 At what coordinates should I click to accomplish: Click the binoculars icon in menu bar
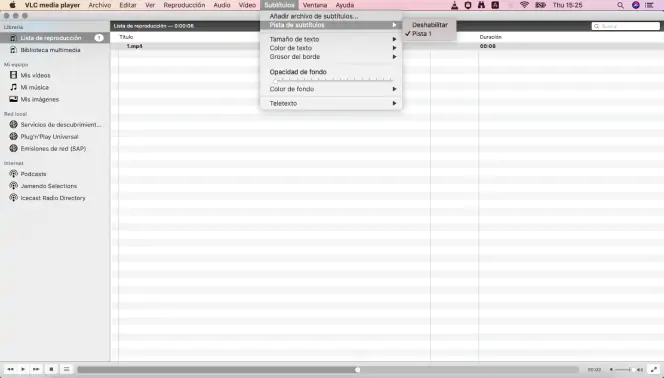tap(481, 5)
